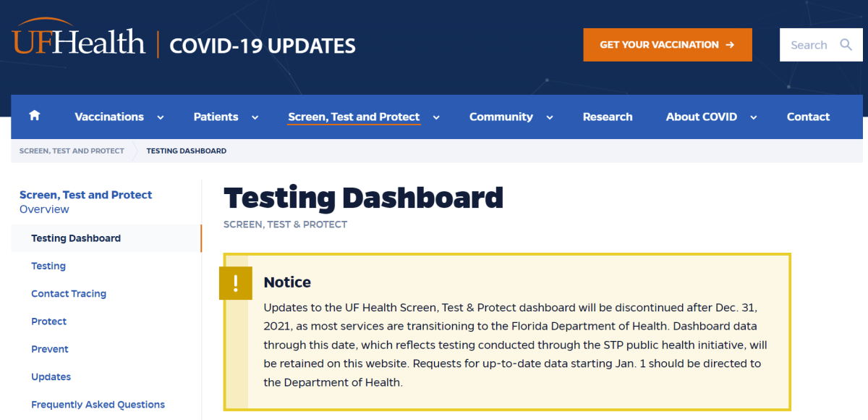
Task: Expand the Patients menu chevron
Action: 255,117
